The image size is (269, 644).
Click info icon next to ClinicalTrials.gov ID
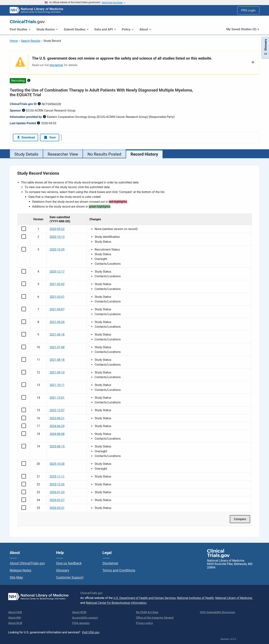point(39,104)
